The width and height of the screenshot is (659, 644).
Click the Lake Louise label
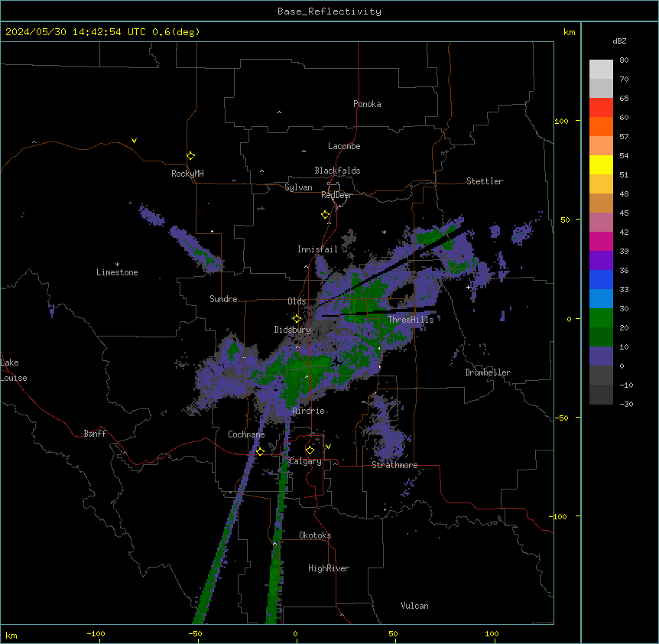coord(14,370)
